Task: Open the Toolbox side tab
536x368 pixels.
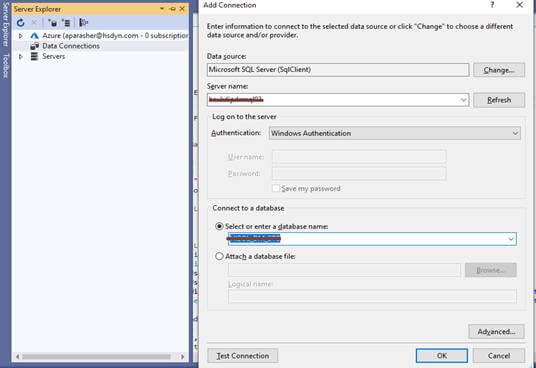Action: coord(6,66)
